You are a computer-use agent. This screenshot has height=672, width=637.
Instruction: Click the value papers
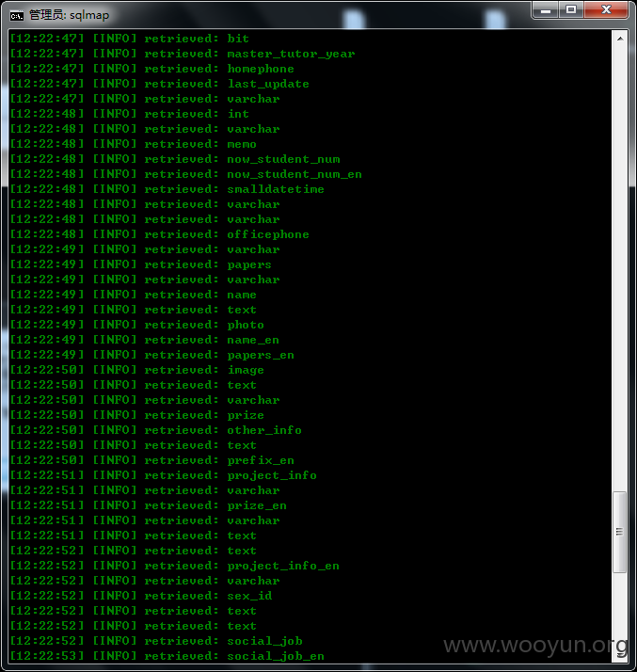coord(249,264)
